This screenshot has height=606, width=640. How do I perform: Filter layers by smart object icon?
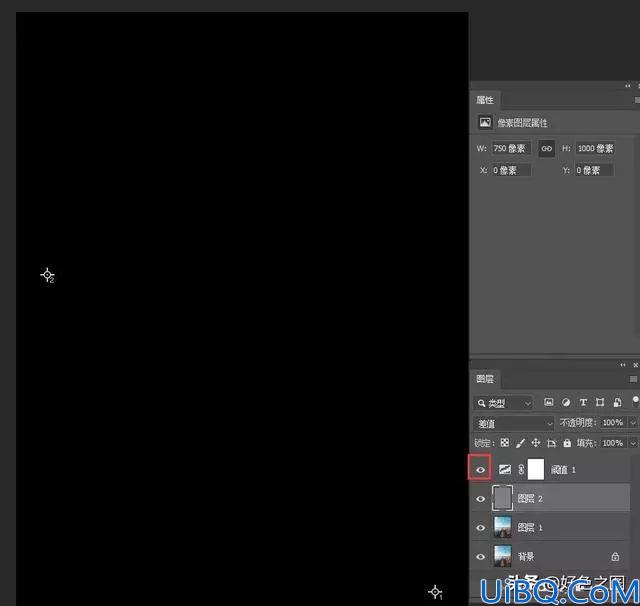point(617,402)
